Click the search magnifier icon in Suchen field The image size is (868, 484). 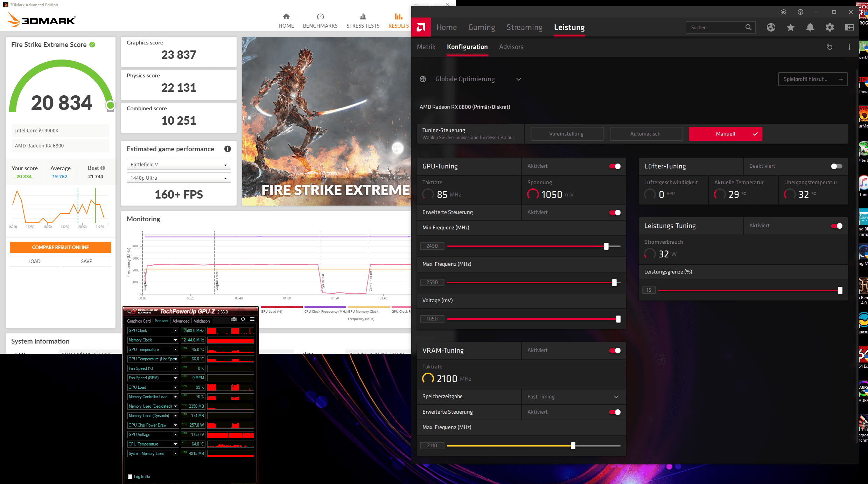[x=748, y=27]
